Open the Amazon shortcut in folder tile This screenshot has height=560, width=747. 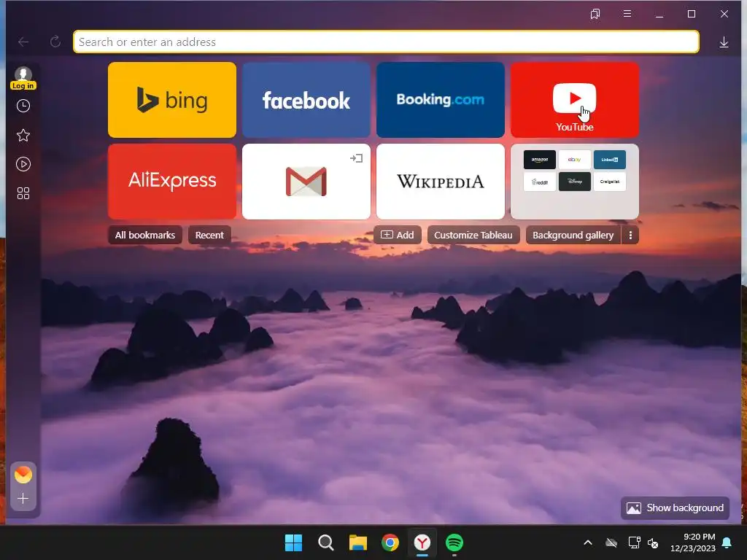(x=539, y=160)
